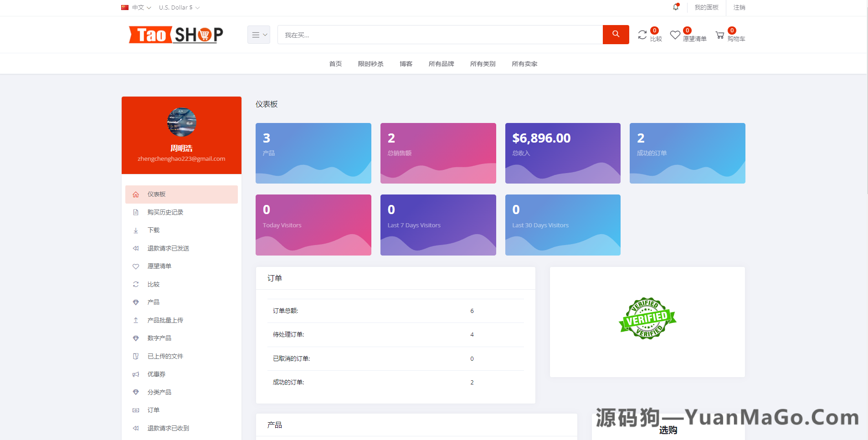Open the 购物车 shopping cart icon
This screenshot has width=868, height=440.
721,35
